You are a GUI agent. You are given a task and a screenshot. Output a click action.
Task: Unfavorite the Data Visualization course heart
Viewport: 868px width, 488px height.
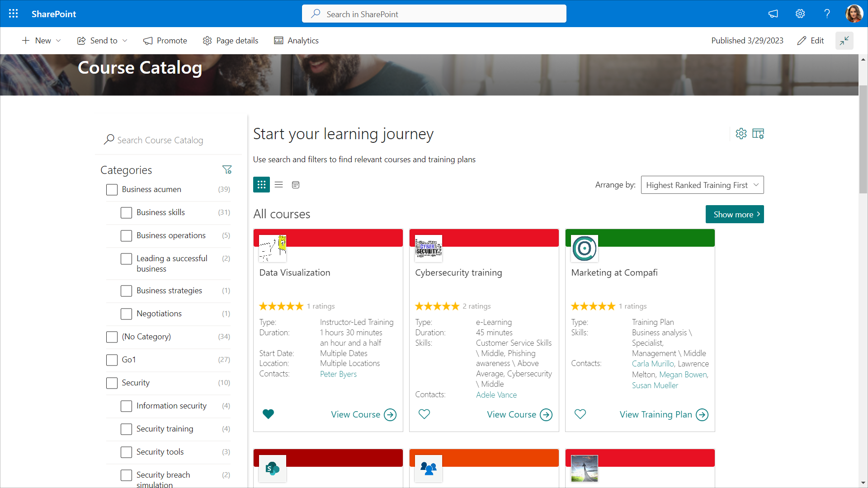point(268,414)
